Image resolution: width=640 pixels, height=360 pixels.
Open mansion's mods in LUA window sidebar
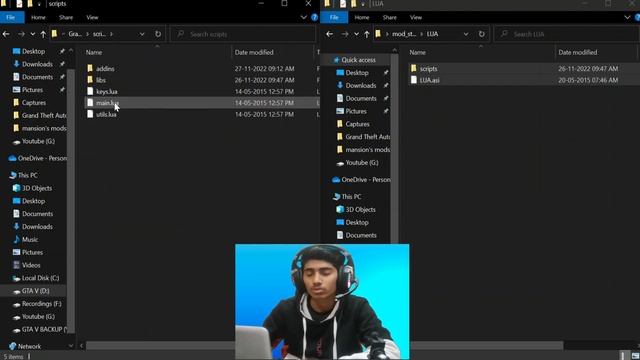[x=367, y=150]
